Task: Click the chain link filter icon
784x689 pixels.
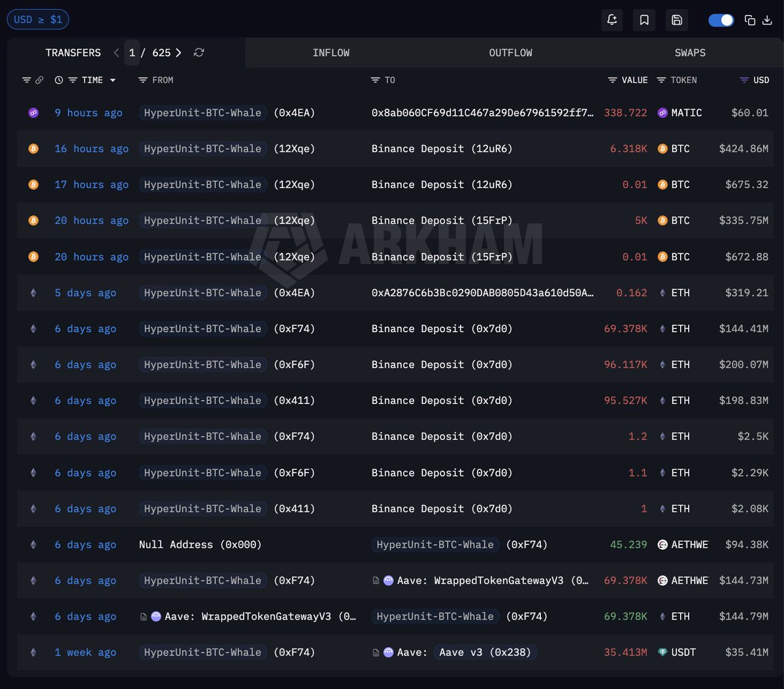Action: (39, 80)
